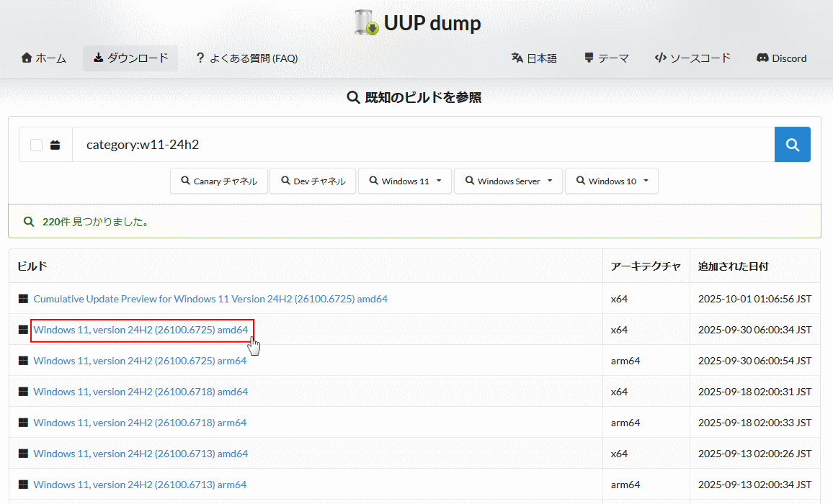Expand the Windows Server dropdown
Viewport: 833px width, 504px height.
pos(508,181)
